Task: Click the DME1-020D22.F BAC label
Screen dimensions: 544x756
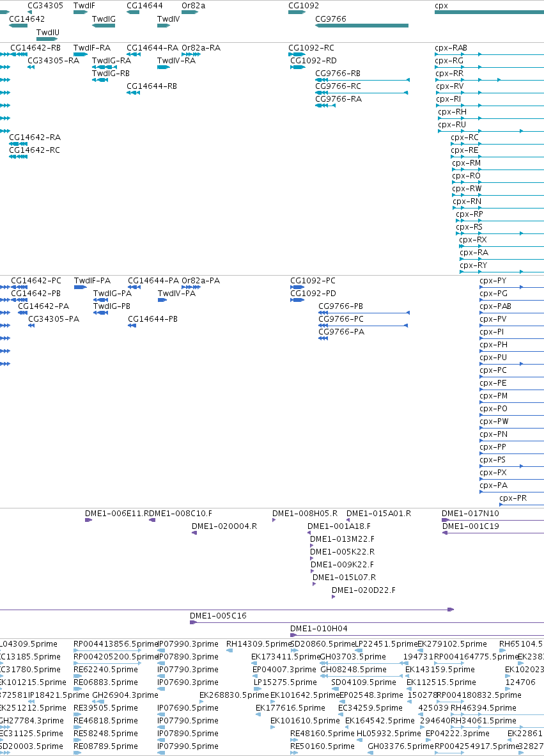Action: tap(364, 590)
